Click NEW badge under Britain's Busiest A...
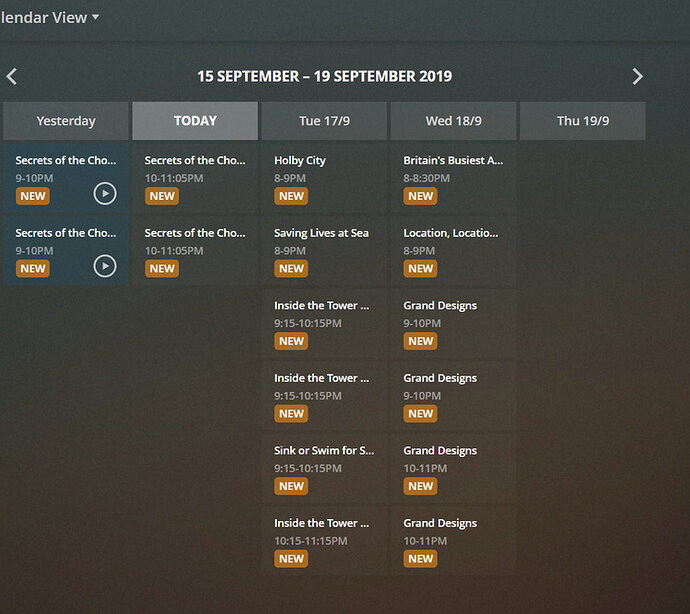The image size is (690, 614). 420,196
